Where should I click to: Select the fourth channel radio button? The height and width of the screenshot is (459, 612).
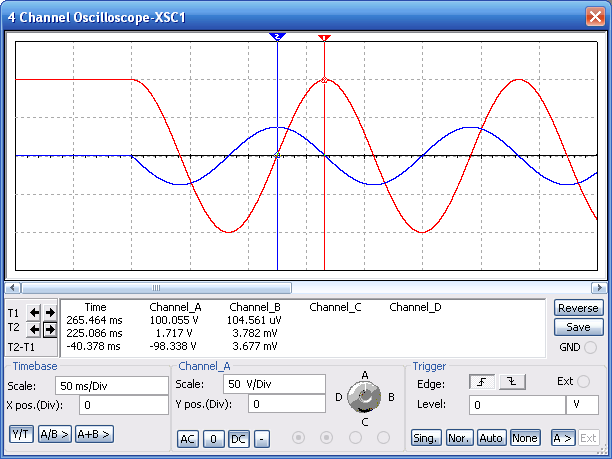pos(383,438)
